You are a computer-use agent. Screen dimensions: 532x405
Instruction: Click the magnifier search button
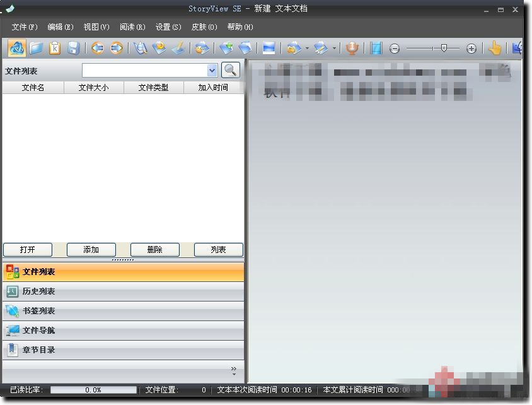pos(230,70)
